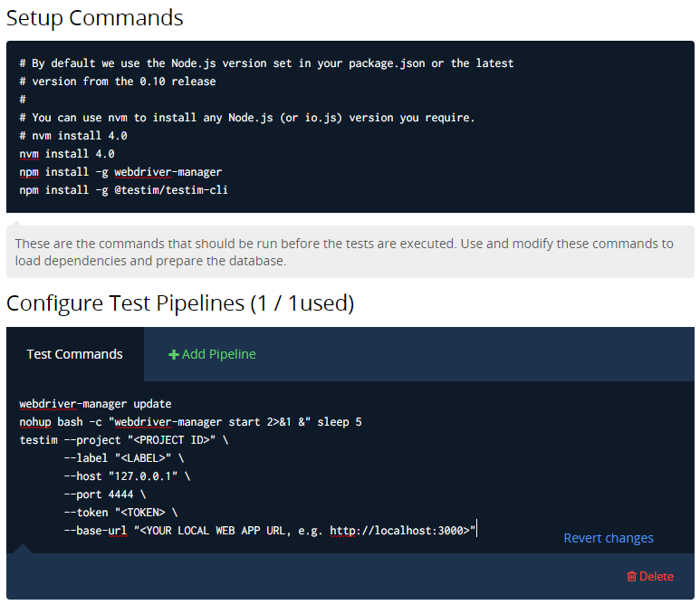The width and height of the screenshot is (700, 605).
Task: Switch to the Test Commands tab
Action: click(74, 354)
